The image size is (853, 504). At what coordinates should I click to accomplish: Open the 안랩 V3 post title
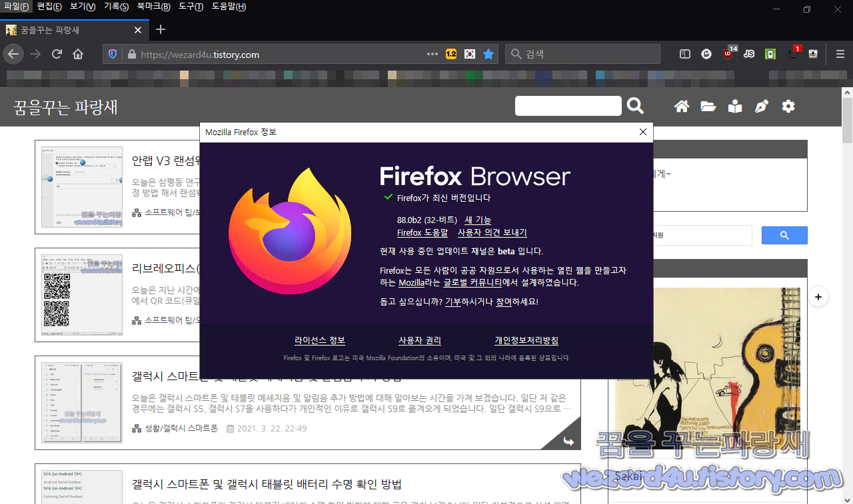[166, 160]
